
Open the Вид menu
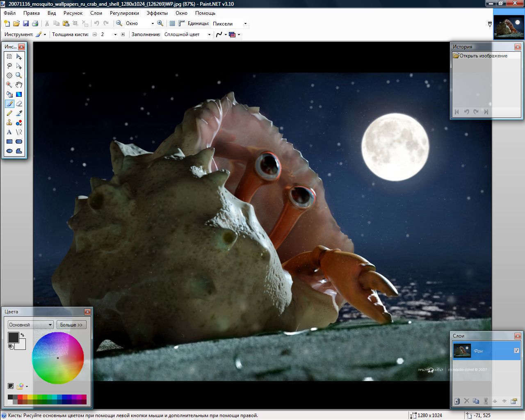coord(52,13)
